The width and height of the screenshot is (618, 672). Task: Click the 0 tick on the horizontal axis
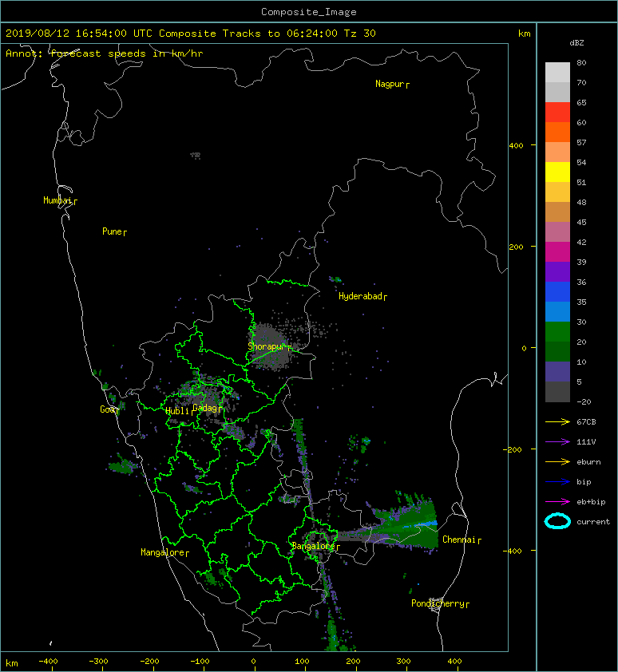coord(253,662)
